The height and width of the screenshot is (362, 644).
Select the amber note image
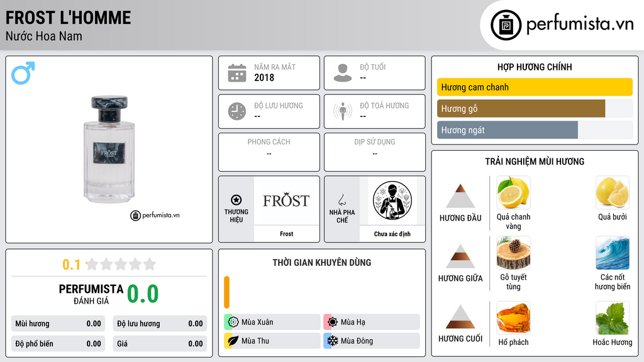click(513, 318)
